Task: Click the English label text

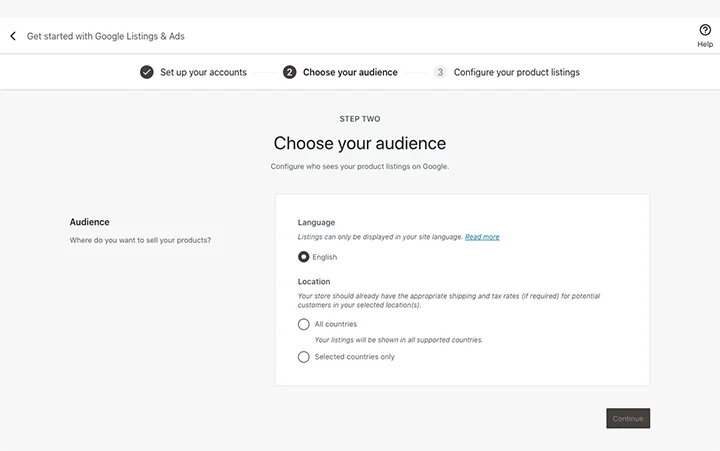Action: tap(325, 257)
